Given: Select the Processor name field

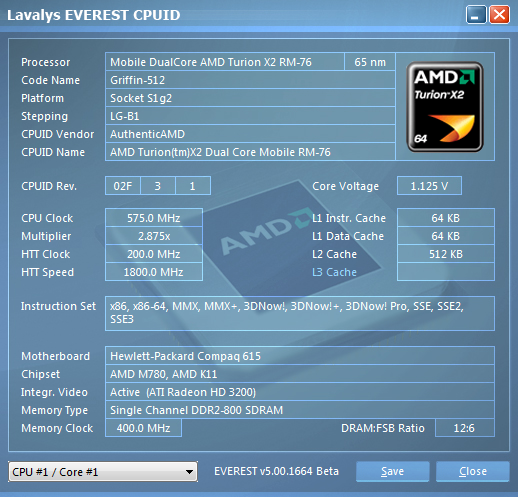Looking at the screenshot, I should click(225, 62).
